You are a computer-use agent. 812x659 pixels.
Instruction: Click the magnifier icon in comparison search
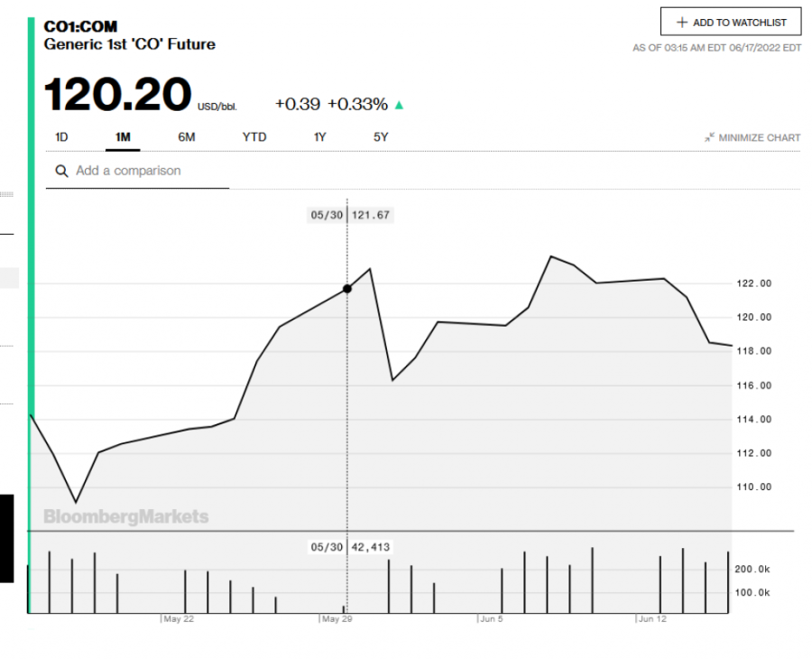pyautogui.click(x=62, y=171)
